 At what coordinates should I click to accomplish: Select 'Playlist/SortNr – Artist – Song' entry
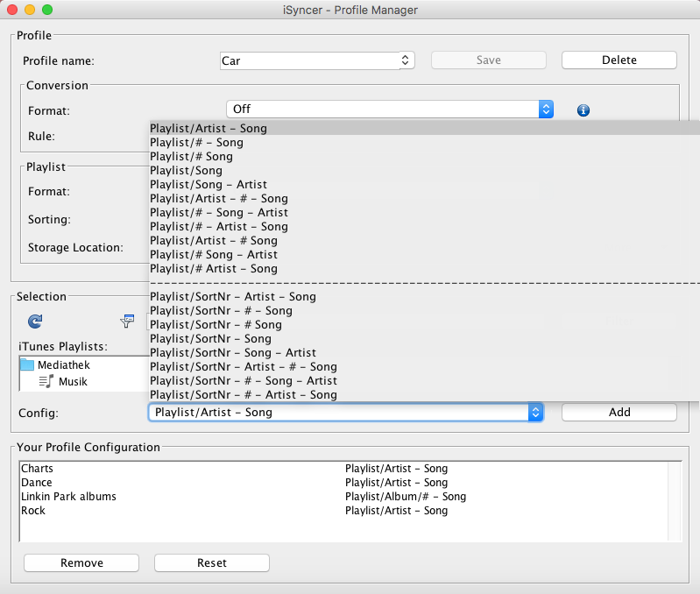424,296
